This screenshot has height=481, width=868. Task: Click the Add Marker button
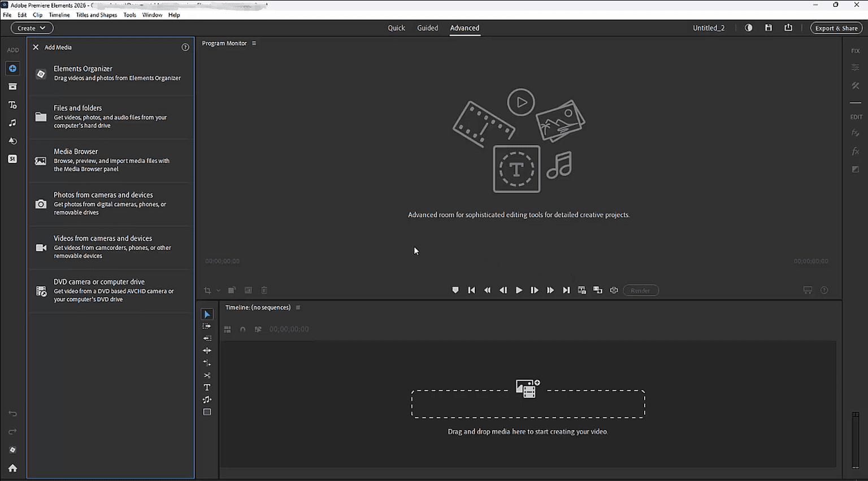pyautogui.click(x=455, y=291)
